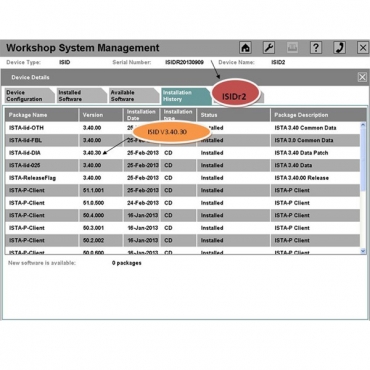Sort by Status column header
Screen dimensions: 370x370
click(x=233, y=115)
